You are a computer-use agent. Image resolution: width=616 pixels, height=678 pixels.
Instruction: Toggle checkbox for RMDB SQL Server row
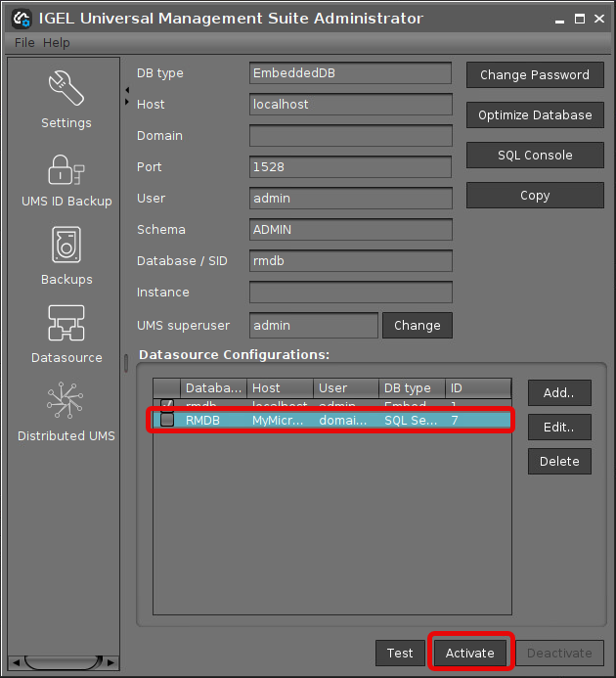tap(167, 420)
